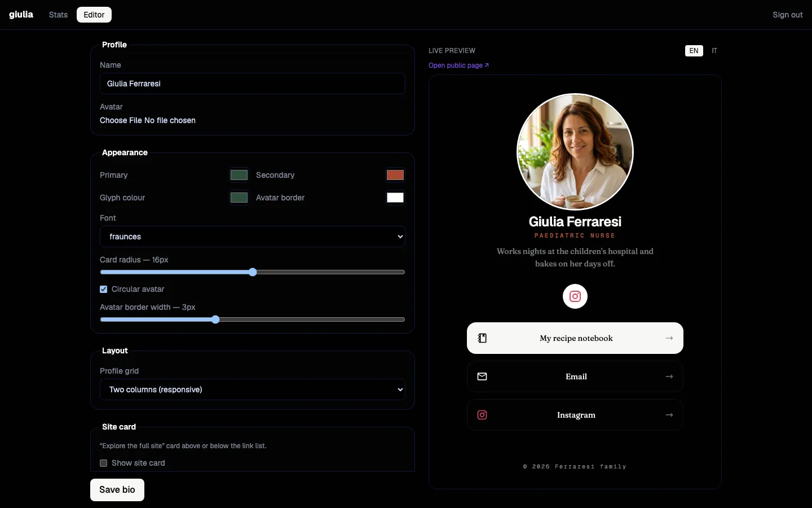The image size is (812, 508).
Task: Open the Font dropdown set to fraunces
Action: [x=253, y=237]
